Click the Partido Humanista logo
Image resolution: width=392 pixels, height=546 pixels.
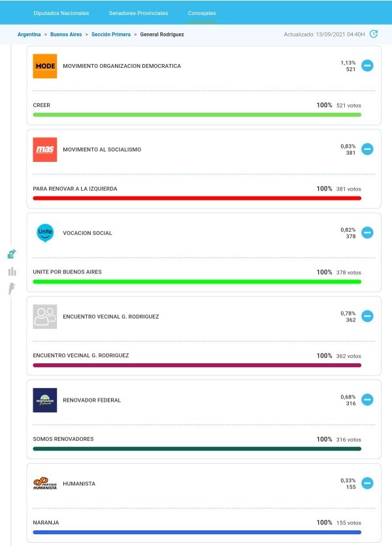tap(45, 483)
